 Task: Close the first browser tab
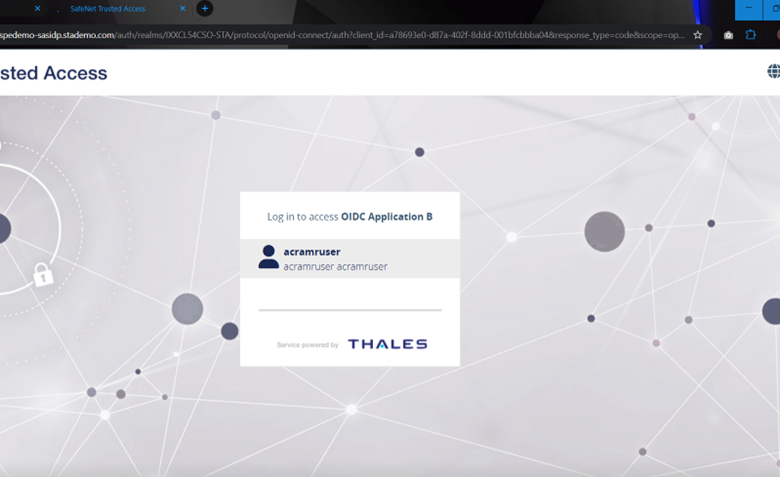pyautogui.click(x=38, y=9)
